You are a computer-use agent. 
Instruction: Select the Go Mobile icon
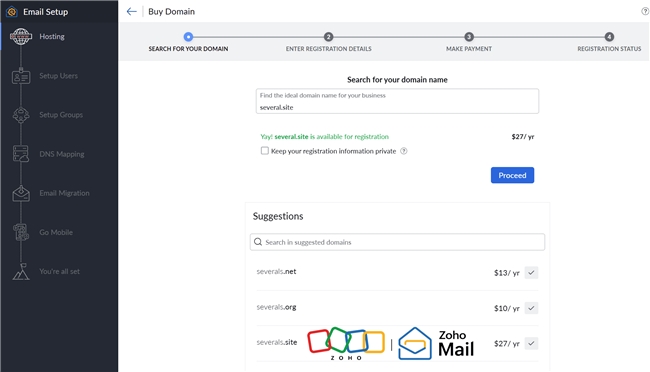click(21, 232)
